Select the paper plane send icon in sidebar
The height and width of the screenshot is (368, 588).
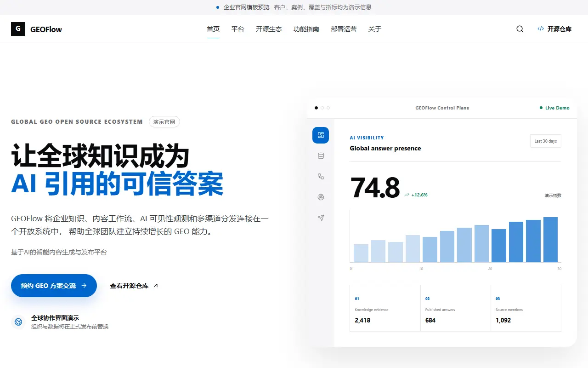click(x=321, y=218)
